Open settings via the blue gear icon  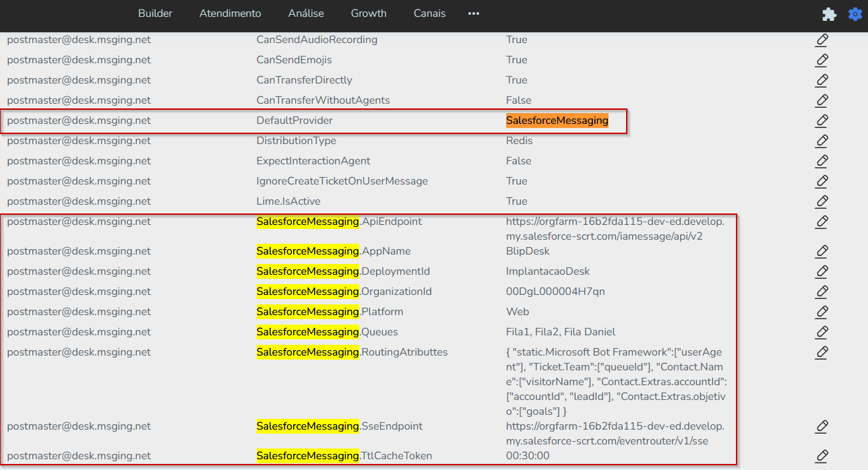pos(855,14)
